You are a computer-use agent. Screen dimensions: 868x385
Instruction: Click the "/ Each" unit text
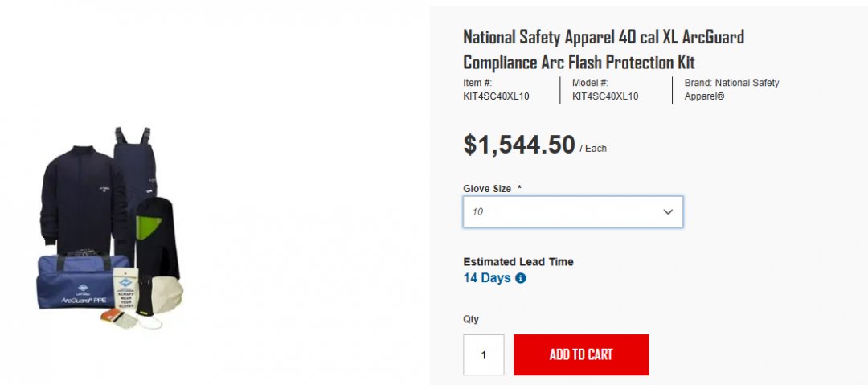(594, 149)
